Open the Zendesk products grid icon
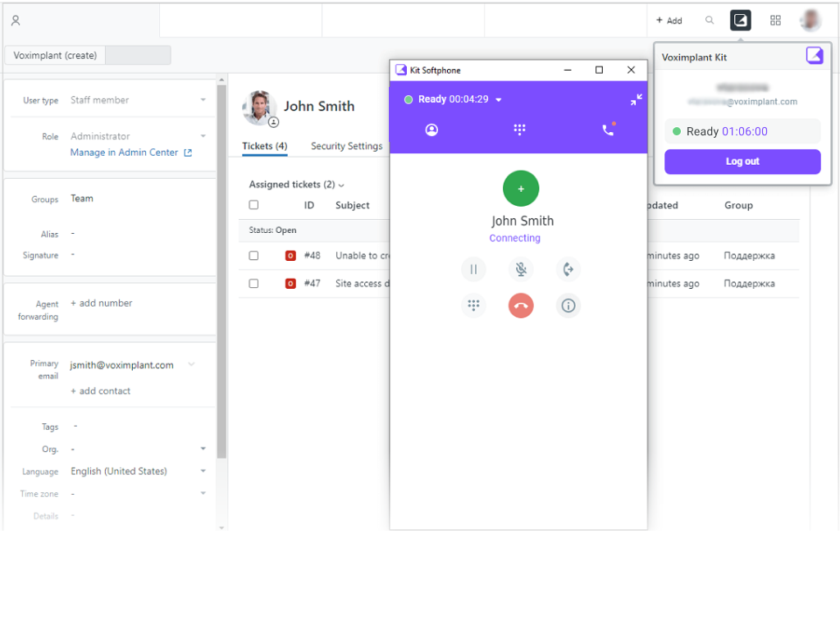 [775, 21]
